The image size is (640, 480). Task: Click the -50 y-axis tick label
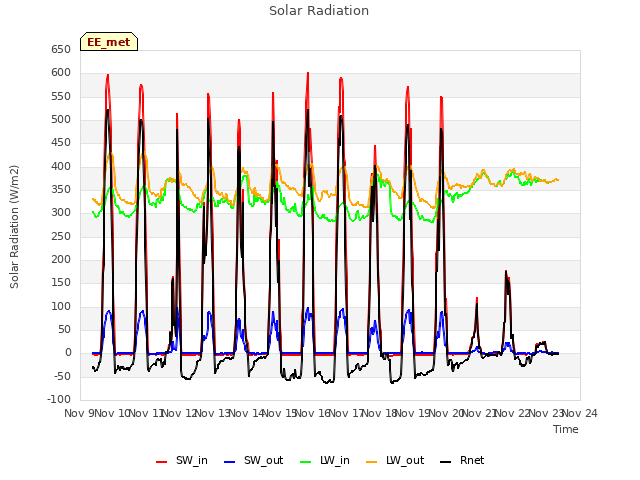click(60, 376)
